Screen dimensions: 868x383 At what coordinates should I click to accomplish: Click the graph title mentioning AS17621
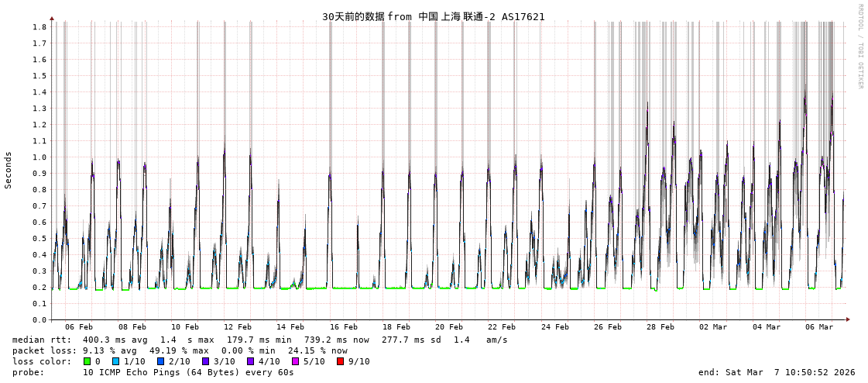click(x=433, y=16)
